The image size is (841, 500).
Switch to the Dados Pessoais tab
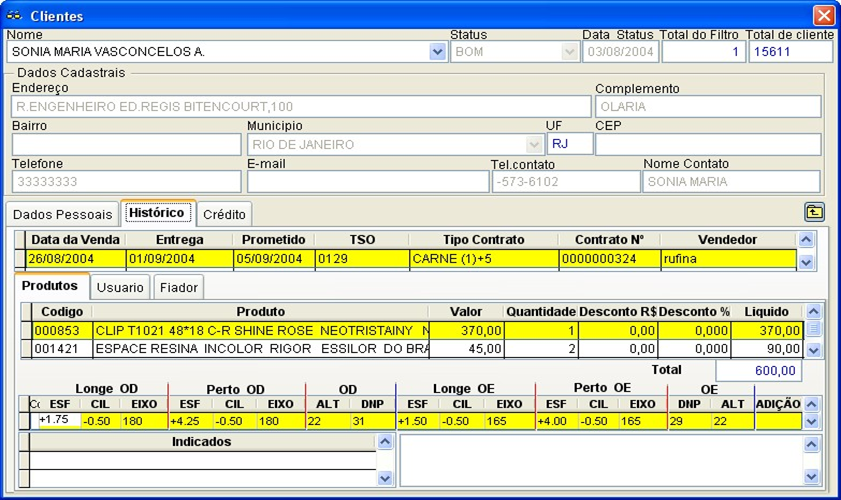pyautogui.click(x=62, y=214)
